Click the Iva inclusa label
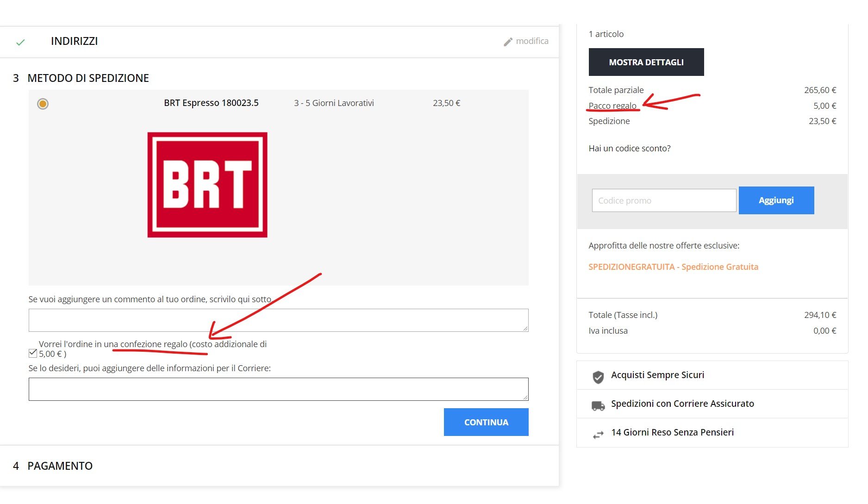Viewport: 868px width, 504px height. [x=608, y=330]
